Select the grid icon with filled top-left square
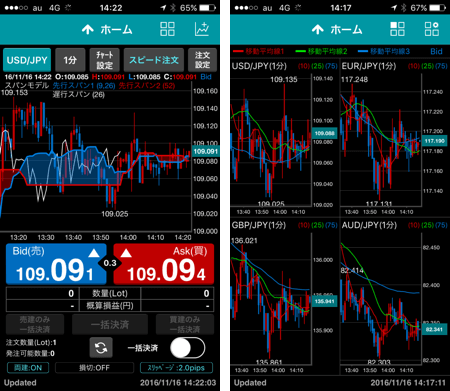The height and width of the screenshot is (391, 450). pos(397,29)
